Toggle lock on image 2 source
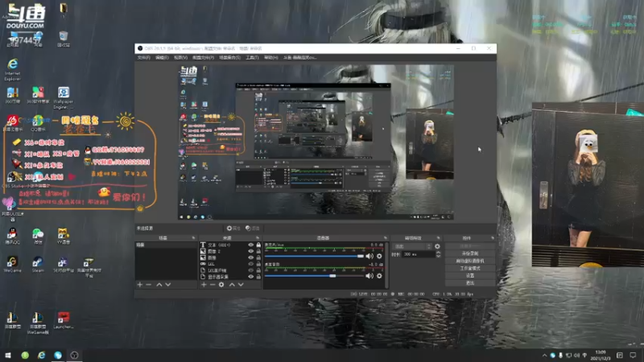The height and width of the screenshot is (362, 644). click(258, 251)
